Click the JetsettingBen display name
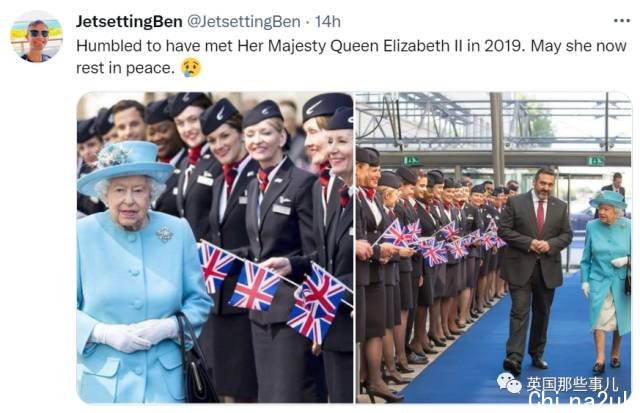Image resolution: width=640 pixels, height=413 pixels. pyautogui.click(x=129, y=22)
